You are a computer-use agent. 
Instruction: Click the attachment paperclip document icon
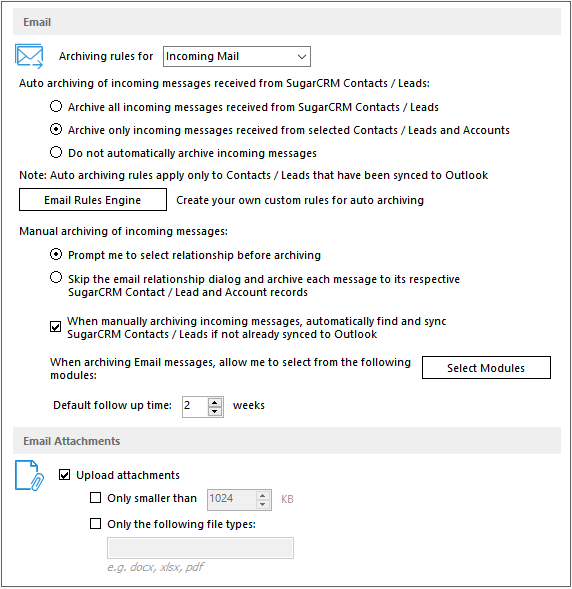29,476
